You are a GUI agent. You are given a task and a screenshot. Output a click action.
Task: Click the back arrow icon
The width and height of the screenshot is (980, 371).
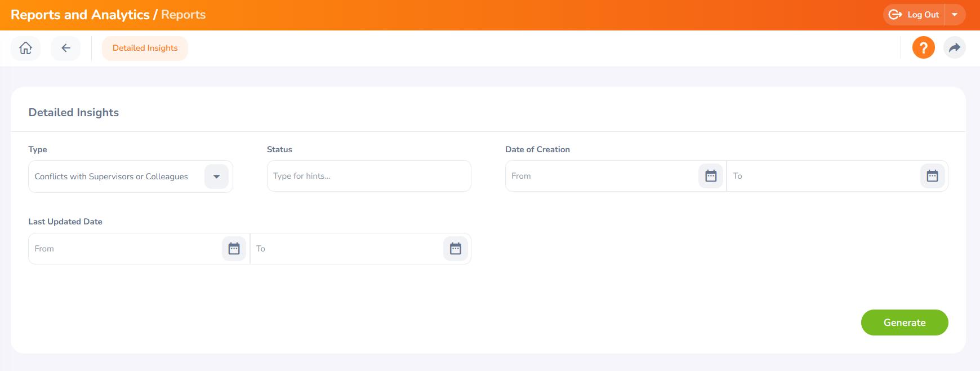pyautogui.click(x=66, y=48)
